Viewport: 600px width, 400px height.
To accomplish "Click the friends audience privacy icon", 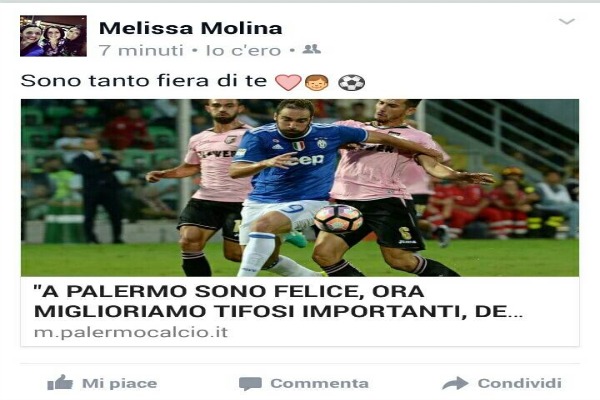I will (x=311, y=49).
